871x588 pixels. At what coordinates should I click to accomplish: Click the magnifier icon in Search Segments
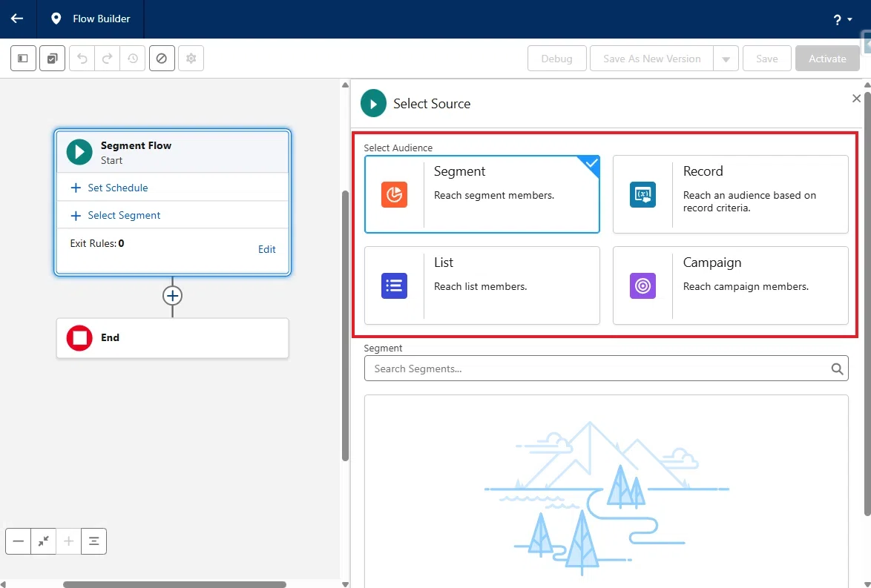pyautogui.click(x=837, y=369)
